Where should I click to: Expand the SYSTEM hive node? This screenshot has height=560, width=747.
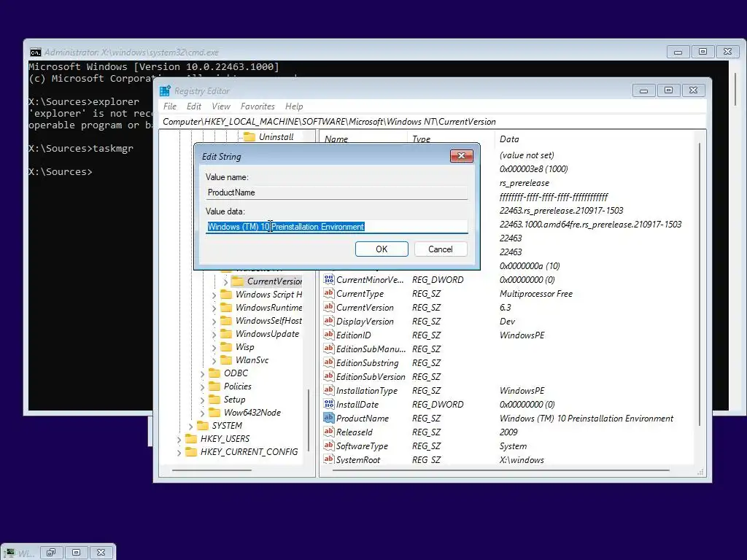coord(190,426)
